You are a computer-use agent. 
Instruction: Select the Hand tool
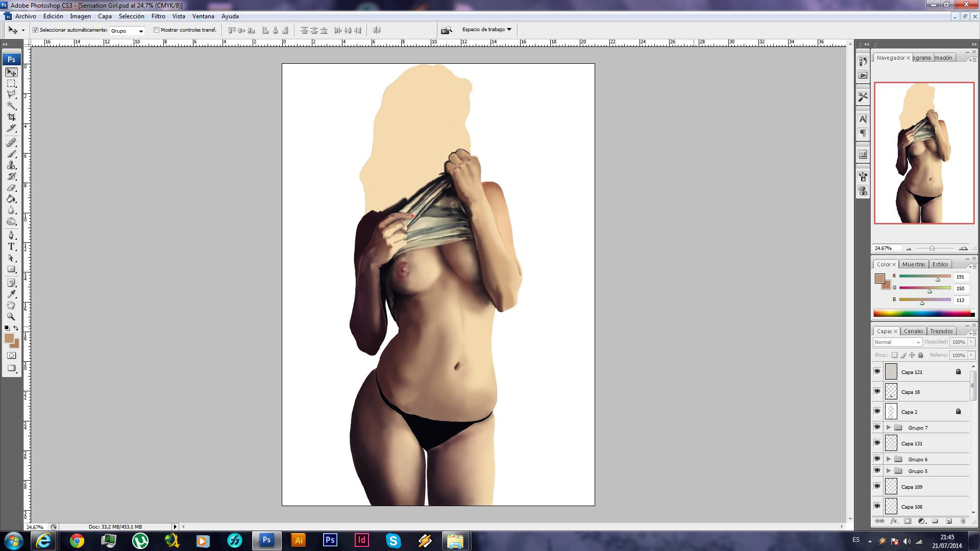click(x=11, y=305)
